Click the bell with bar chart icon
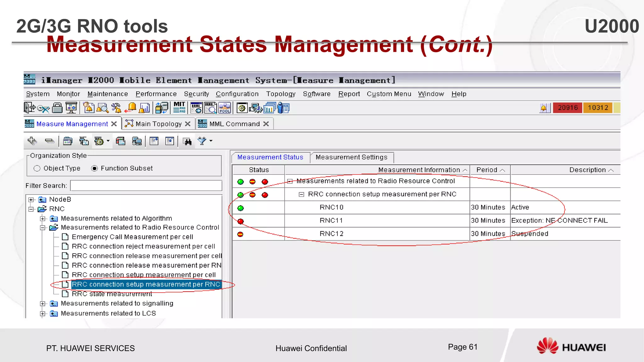The width and height of the screenshot is (644, 362). coord(144,108)
